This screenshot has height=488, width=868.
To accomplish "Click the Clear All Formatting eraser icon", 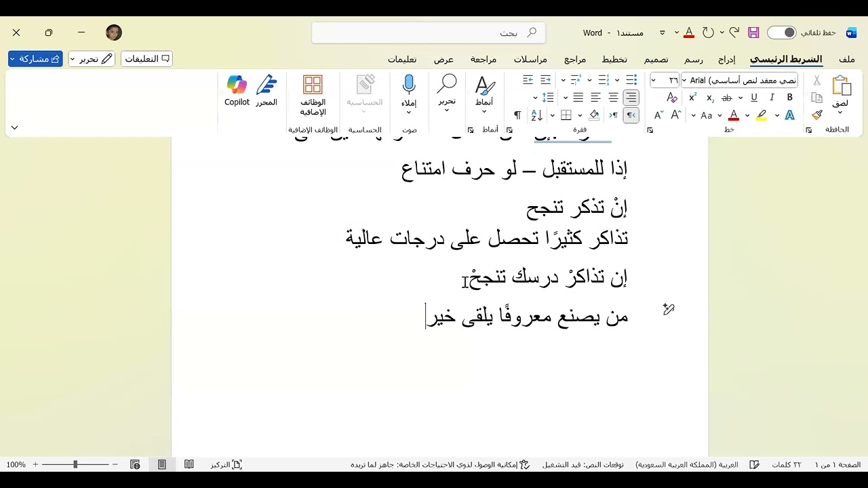I will [x=672, y=98].
